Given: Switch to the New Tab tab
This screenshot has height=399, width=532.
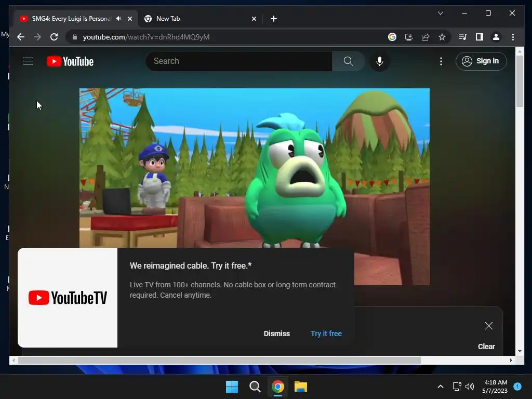Looking at the screenshot, I should (x=200, y=19).
